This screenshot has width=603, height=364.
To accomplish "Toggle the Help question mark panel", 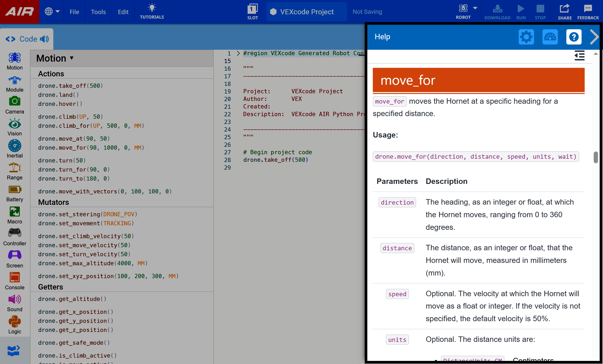I will [573, 37].
